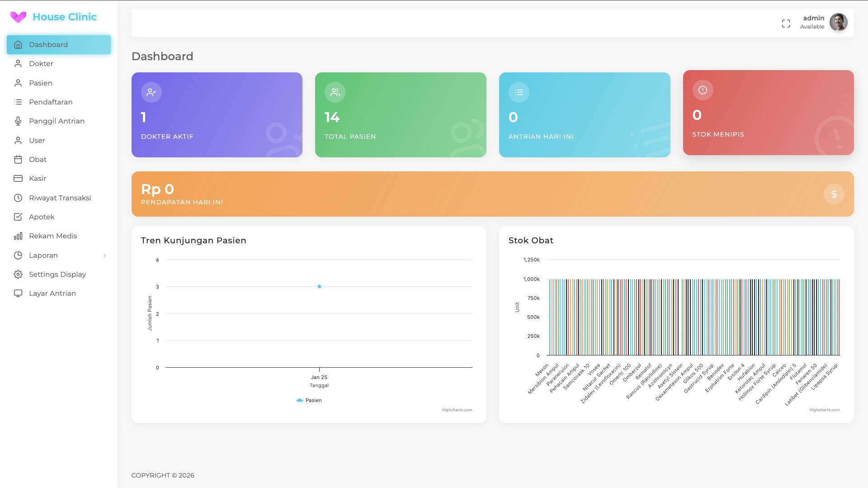This screenshot has height=488, width=868.
Task: Click the Riwayat Transaksi clock icon
Action: click(x=18, y=198)
